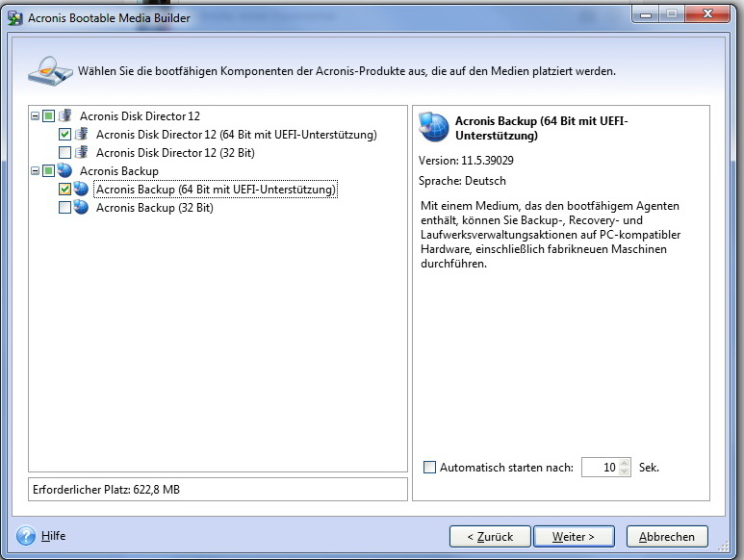The height and width of the screenshot is (560, 744).
Task: Select the Acronis Disk Director 12 group row
Action: pyautogui.click(x=140, y=116)
